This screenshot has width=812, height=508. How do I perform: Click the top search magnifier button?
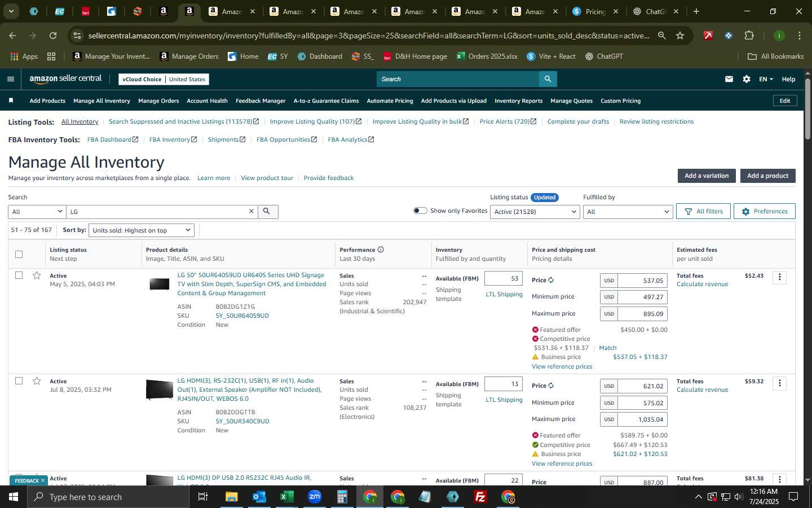(548, 79)
